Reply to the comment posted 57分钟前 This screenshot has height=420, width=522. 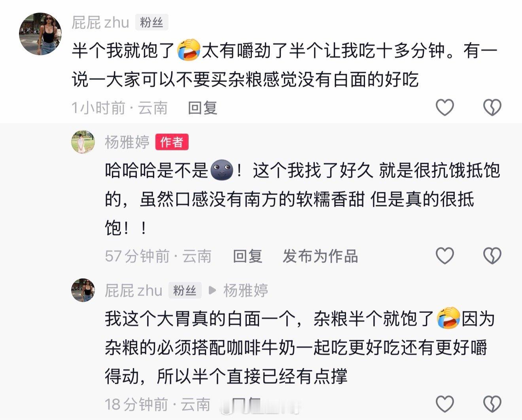point(248,256)
